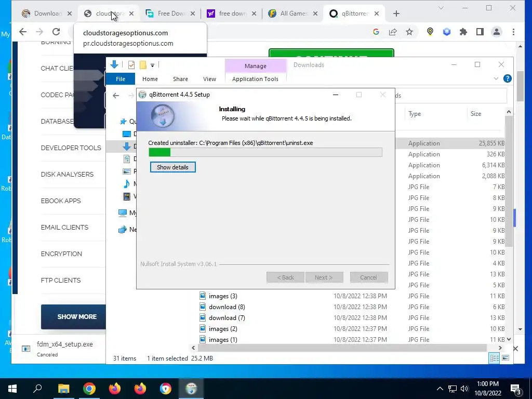Open the FTP CLIENTS category link
Image resolution: width=532 pixels, height=399 pixels.
coord(61,280)
